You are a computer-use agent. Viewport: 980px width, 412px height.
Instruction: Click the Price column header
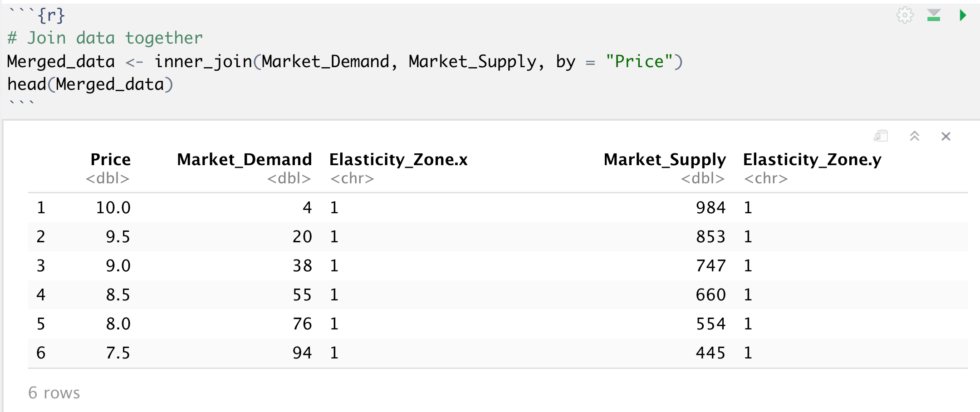click(x=110, y=160)
